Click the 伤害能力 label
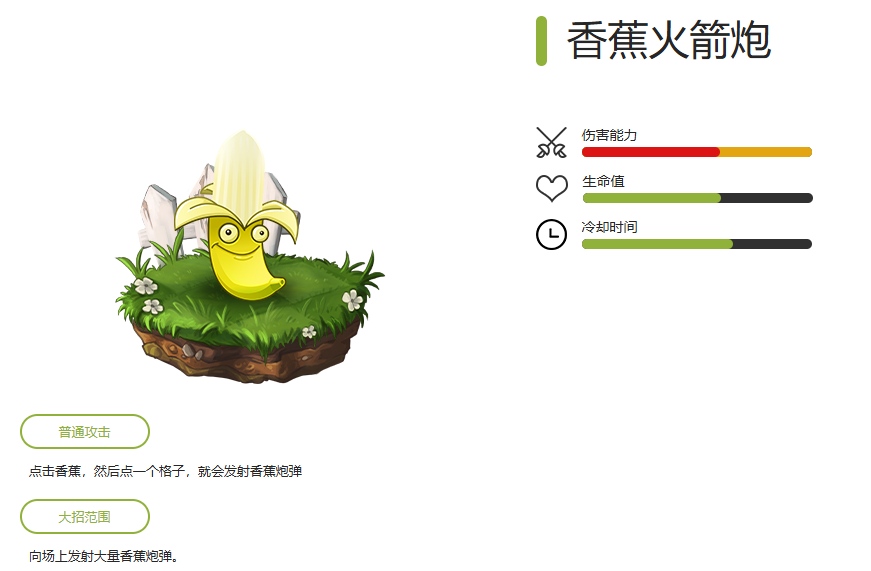Viewport: 871px width, 571px height. (x=609, y=135)
